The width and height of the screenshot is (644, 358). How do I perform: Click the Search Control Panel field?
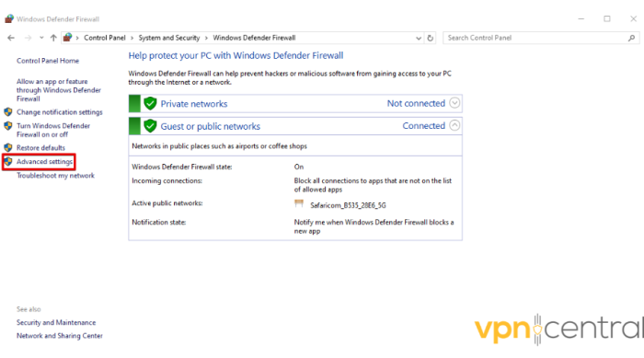click(x=541, y=38)
